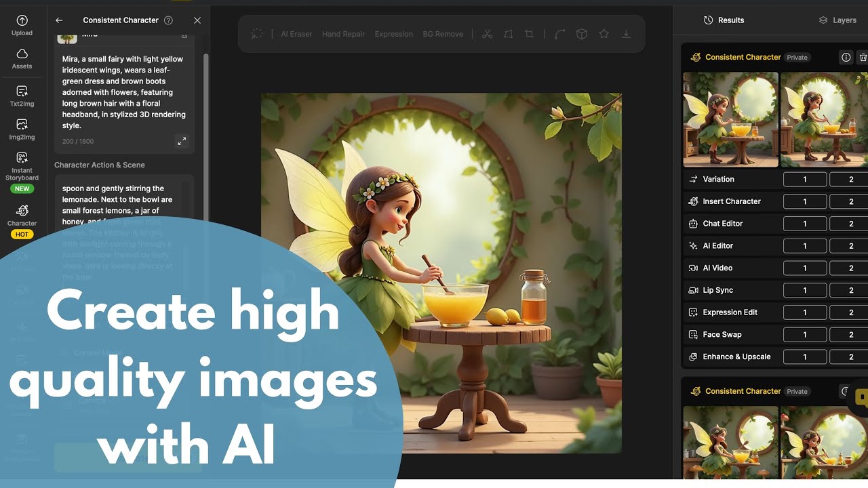Viewport: 868px width, 488px height.
Task: Open second fairy result thumbnail in top card
Action: 824,119
